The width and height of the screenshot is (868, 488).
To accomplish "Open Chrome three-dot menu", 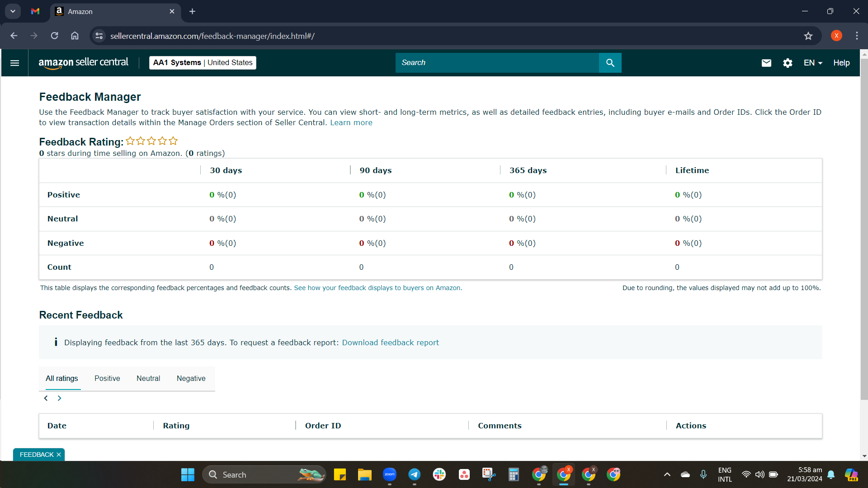I will click(857, 36).
